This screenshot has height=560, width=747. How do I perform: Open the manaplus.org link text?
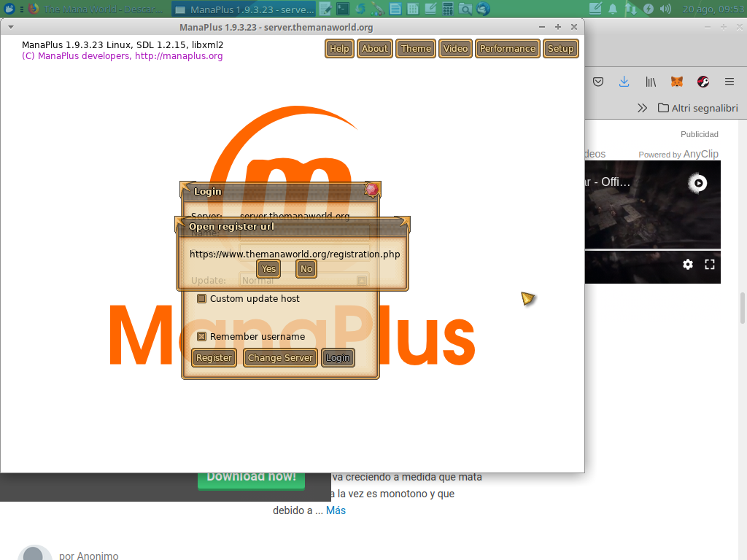click(x=179, y=56)
